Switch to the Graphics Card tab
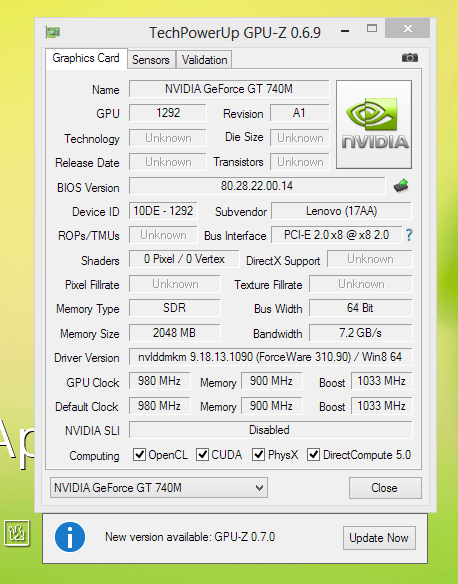 [x=86, y=58]
